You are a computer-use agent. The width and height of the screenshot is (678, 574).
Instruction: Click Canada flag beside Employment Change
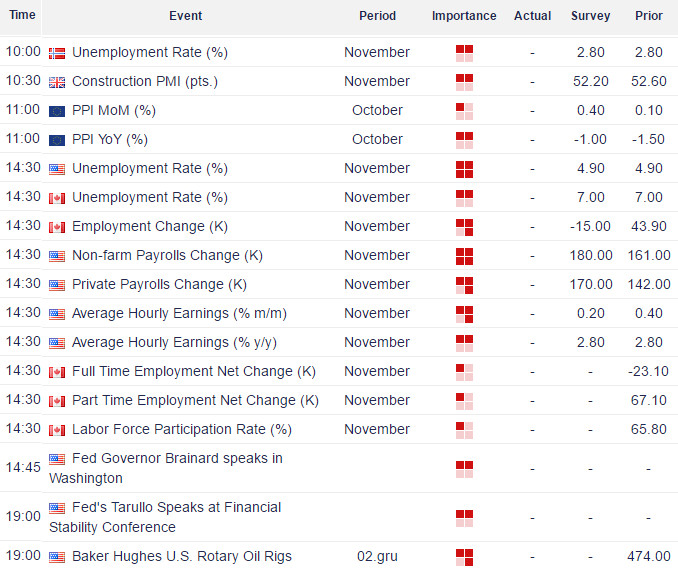click(x=57, y=226)
